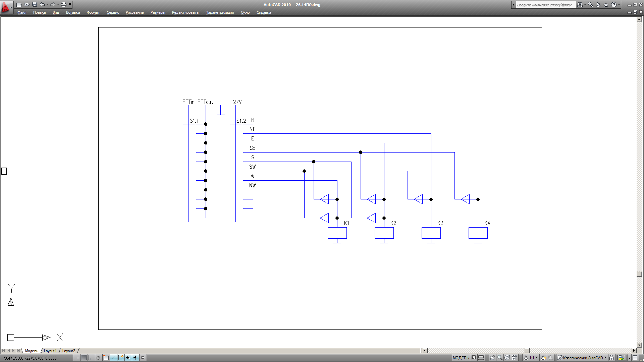
Task: Click the Quick View Layouts icon
Action: (474, 358)
